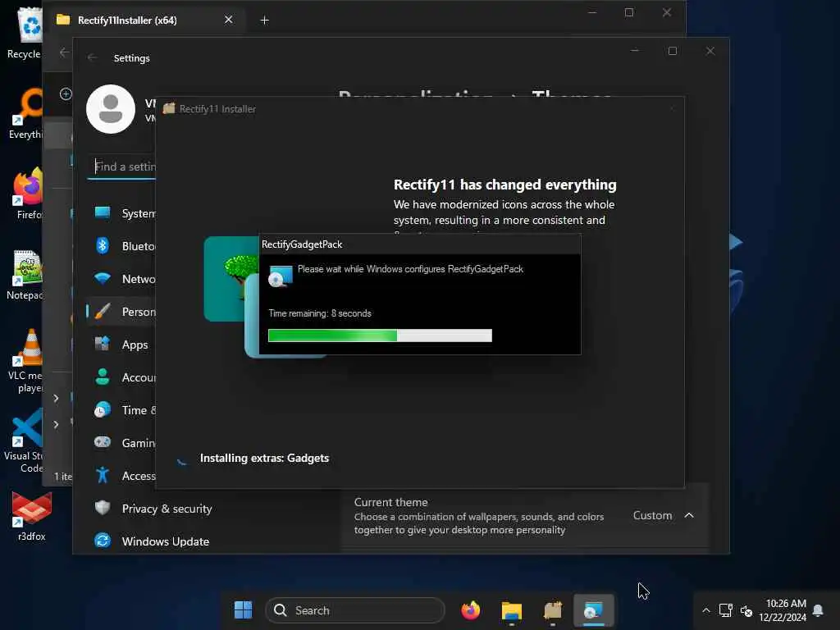
Task: Click the Time remaining: 8 seconds text
Action: coord(320,313)
